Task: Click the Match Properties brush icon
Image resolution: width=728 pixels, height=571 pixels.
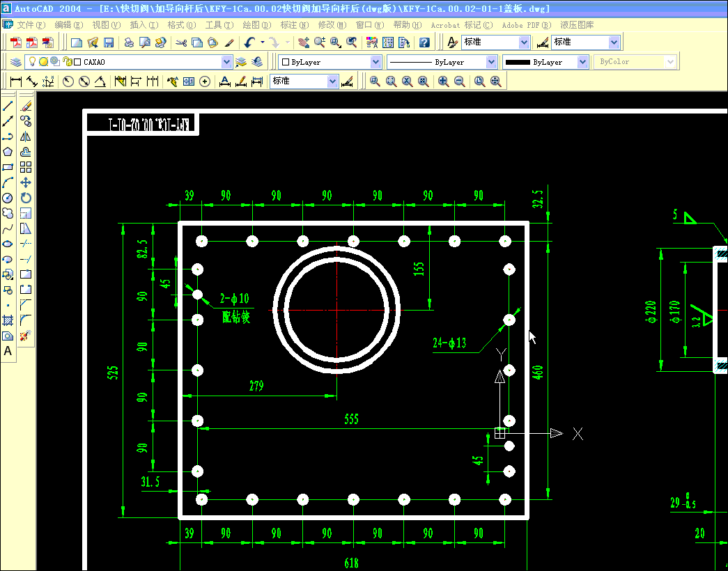Action: click(229, 42)
